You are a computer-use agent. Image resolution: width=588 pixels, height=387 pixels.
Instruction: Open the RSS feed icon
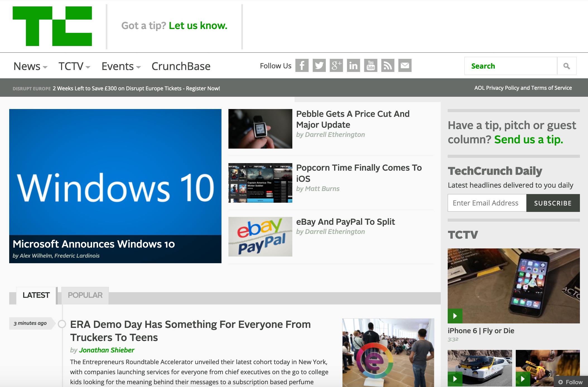pos(388,66)
